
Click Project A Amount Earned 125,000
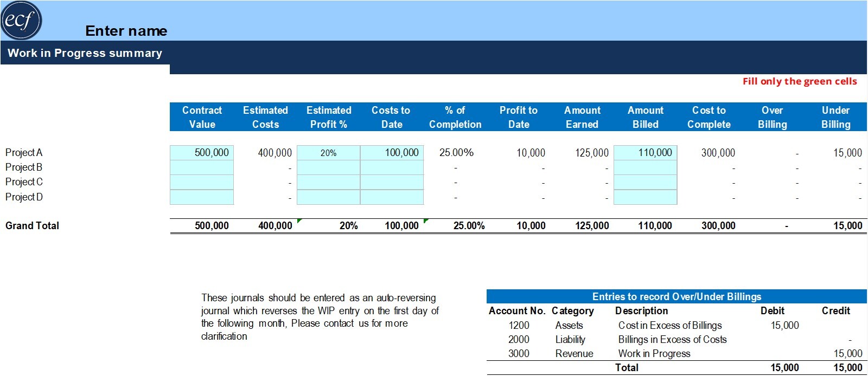(x=592, y=153)
